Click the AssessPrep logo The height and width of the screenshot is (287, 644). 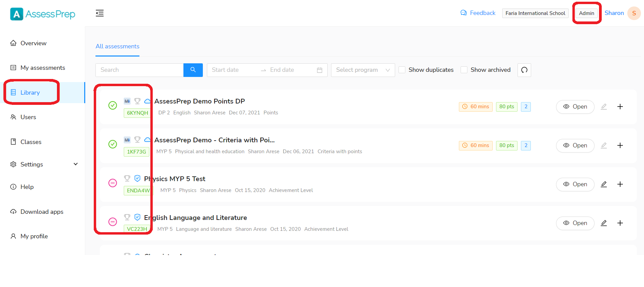[x=43, y=14]
